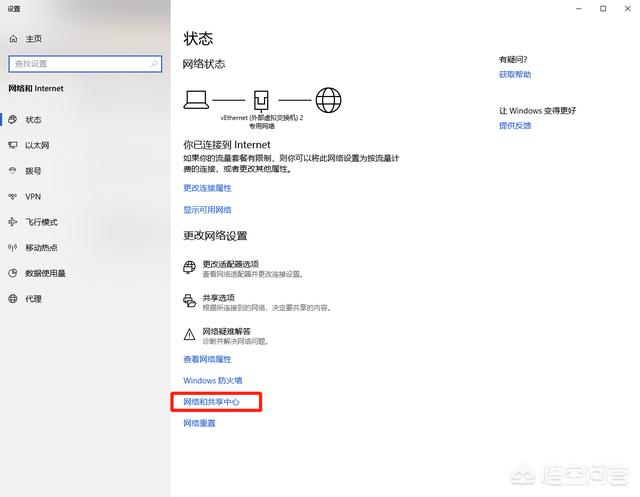Click the 共享选项 printer icon

[189, 301]
